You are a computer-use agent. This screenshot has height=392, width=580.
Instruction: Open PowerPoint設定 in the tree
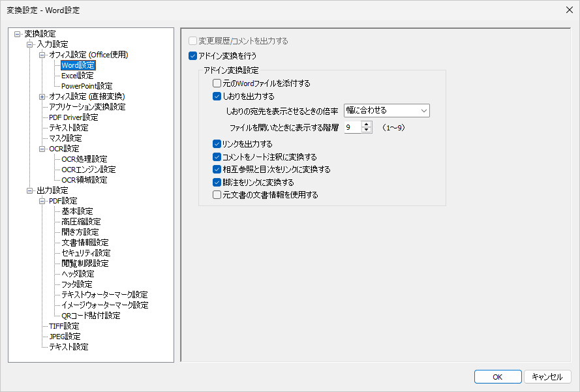coord(87,86)
